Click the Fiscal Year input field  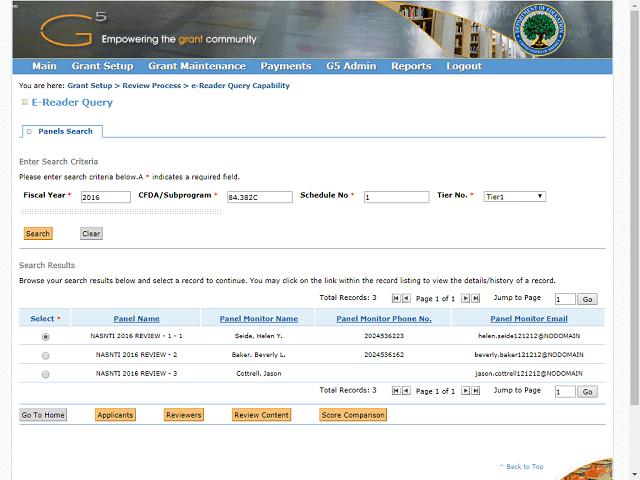(x=106, y=197)
